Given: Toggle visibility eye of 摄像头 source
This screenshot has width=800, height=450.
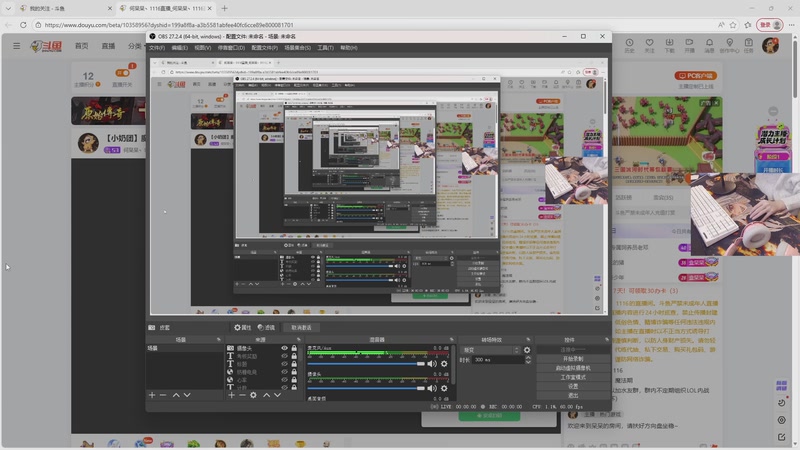Looking at the screenshot, I should 285,348.
